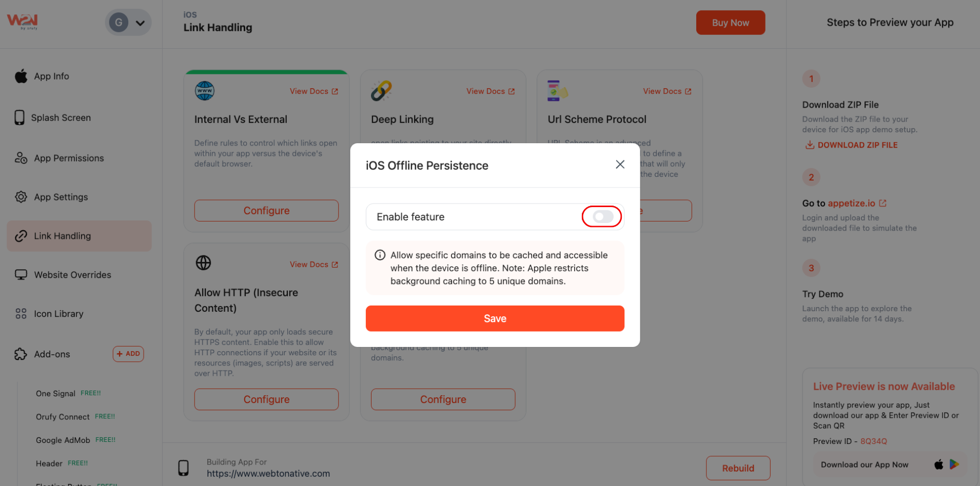Viewport: 980px width, 486px height.
Task: Click the Link Handling chain icon
Action: [21, 236]
